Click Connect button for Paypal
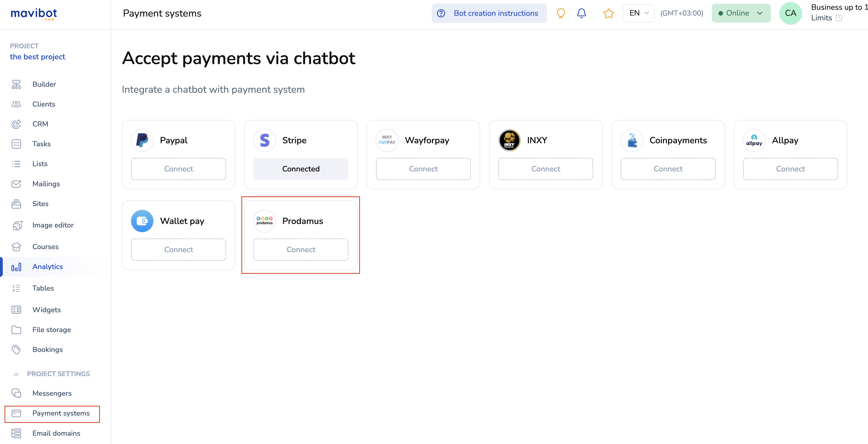Viewport: 868px width, 444px height. click(x=178, y=169)
